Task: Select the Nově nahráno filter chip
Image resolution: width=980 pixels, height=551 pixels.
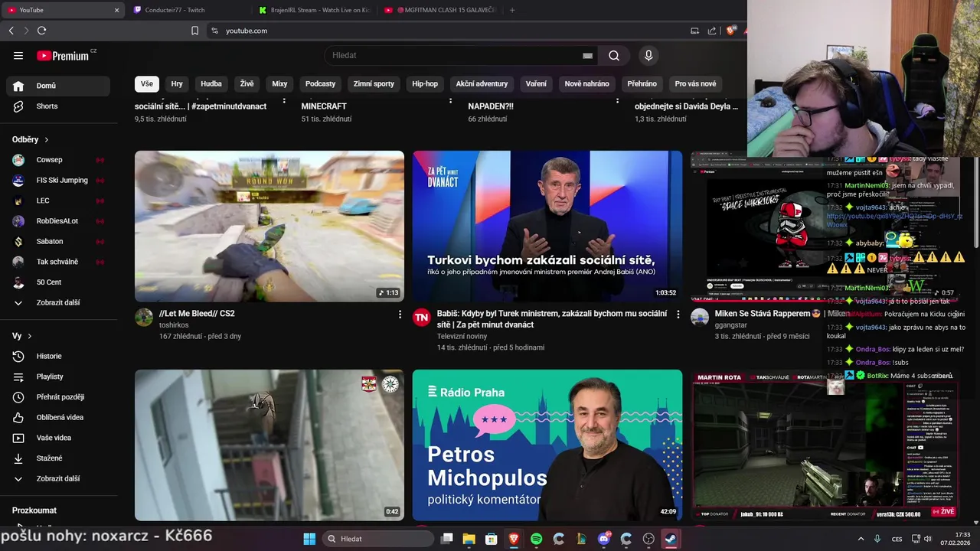Action: (586, 83)
